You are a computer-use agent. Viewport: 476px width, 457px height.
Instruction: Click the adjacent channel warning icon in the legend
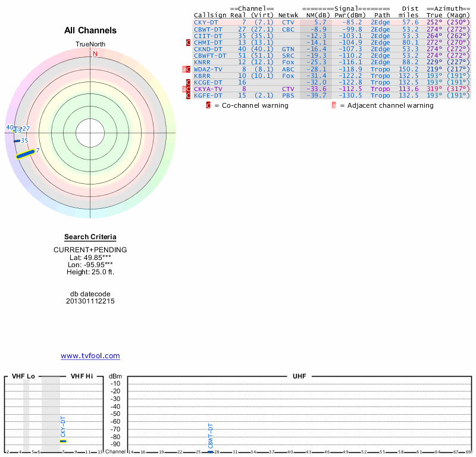click(334, 105)
